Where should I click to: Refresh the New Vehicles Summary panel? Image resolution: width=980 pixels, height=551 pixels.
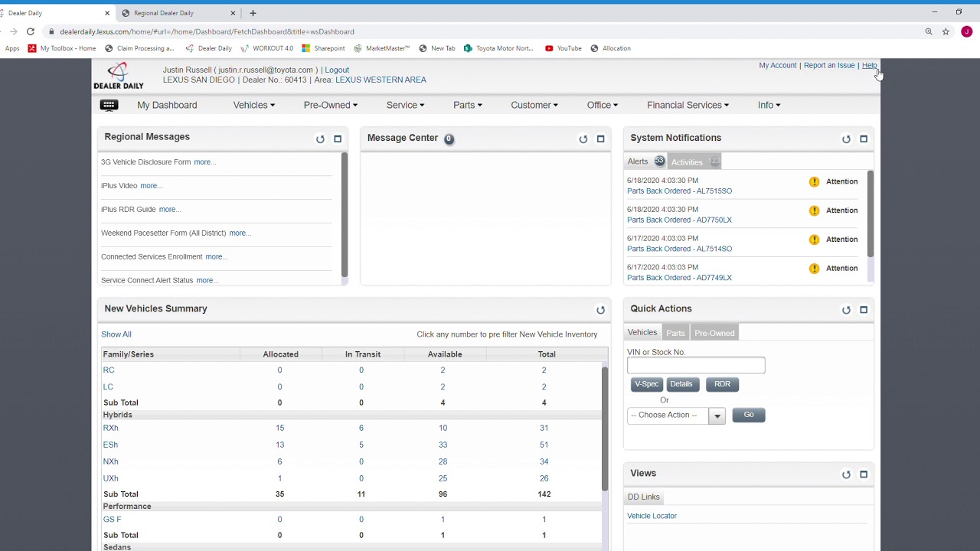(600, 310)
